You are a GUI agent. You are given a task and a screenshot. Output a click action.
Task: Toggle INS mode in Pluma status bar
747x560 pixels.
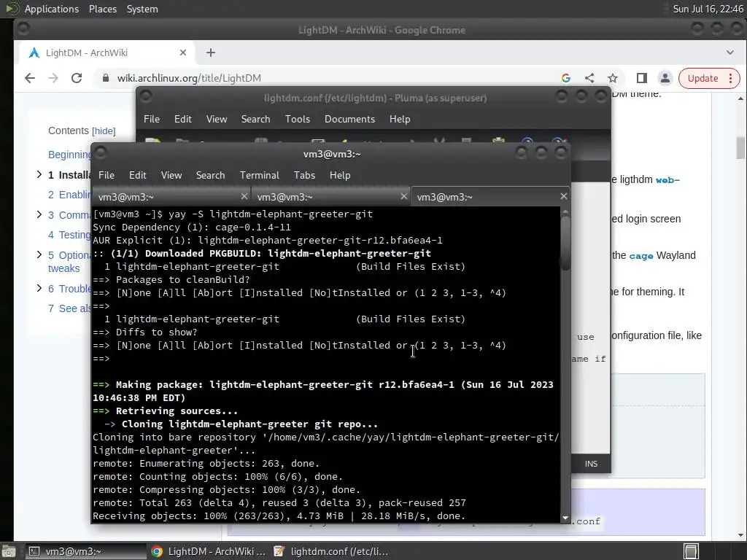[591, 464]
